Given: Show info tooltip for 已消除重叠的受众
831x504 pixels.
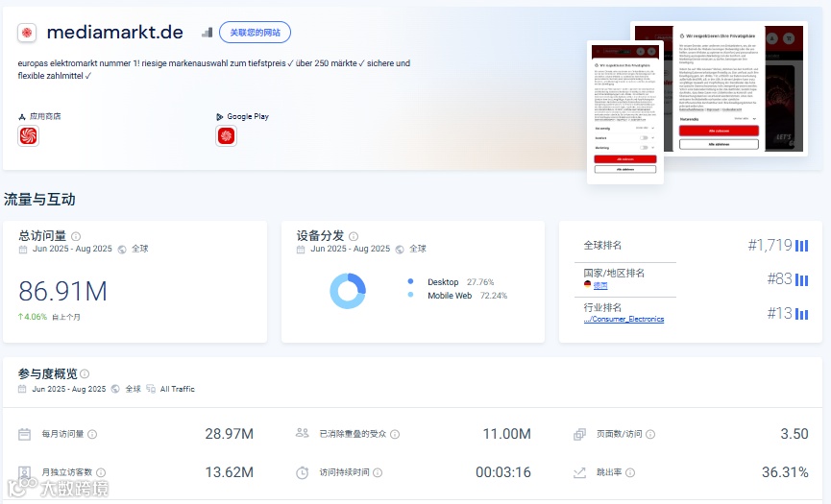Looking at the screenshot, I should (395, 434).
